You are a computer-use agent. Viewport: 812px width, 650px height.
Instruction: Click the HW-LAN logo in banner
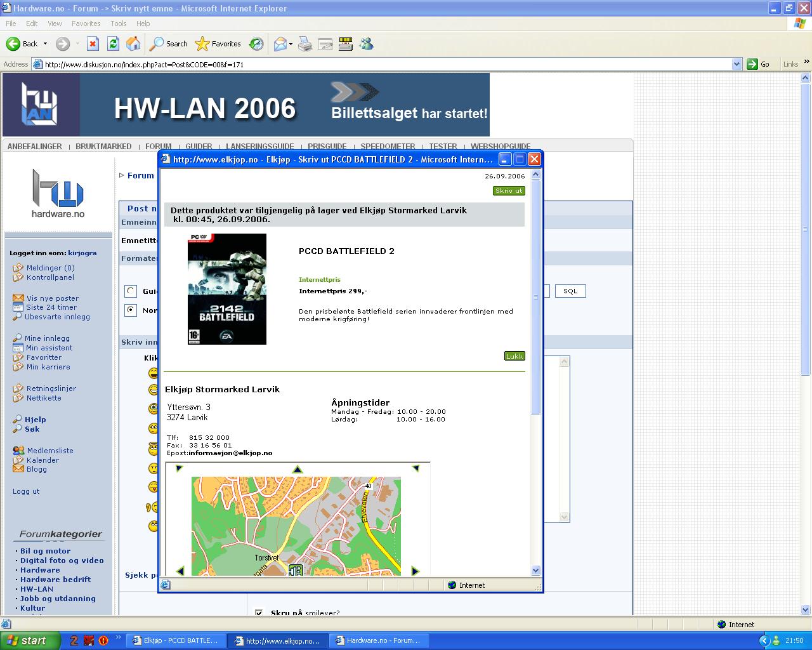[x=41, y=105]
